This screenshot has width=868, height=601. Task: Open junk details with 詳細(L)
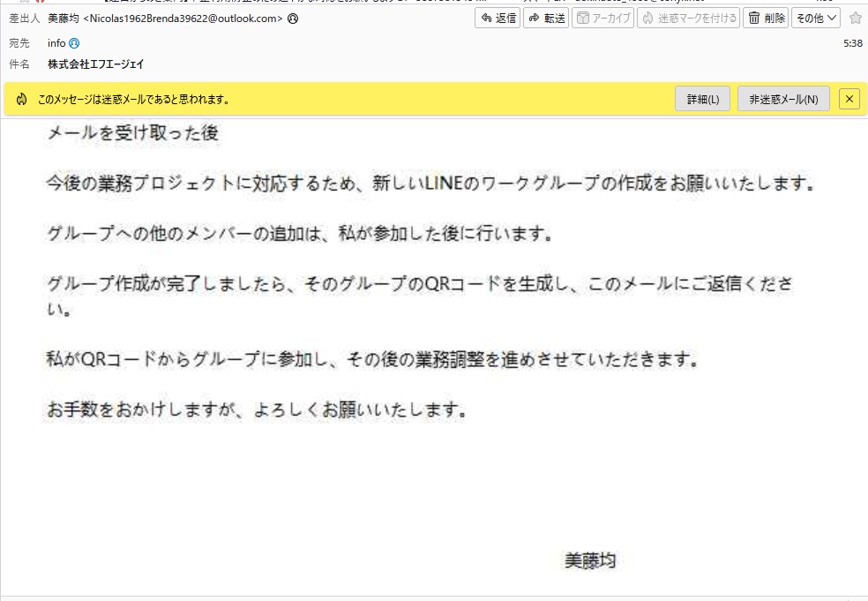703,99
